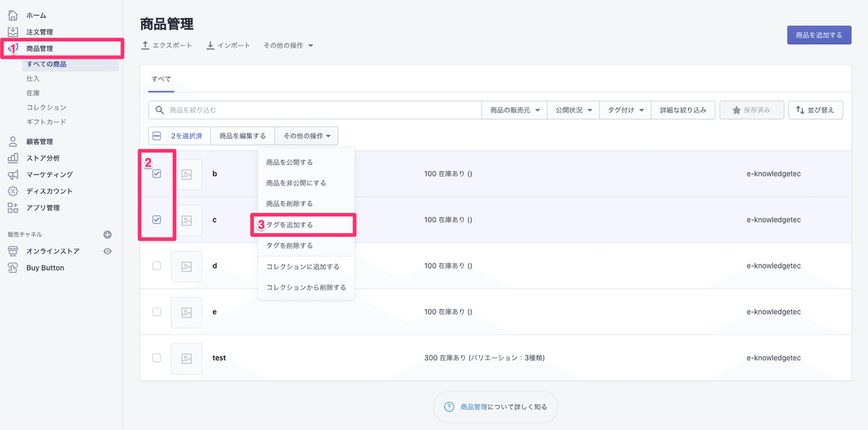868x430 pixels.
Task: Click the マーケティング megaphone icon
Action: click(12, 174)
